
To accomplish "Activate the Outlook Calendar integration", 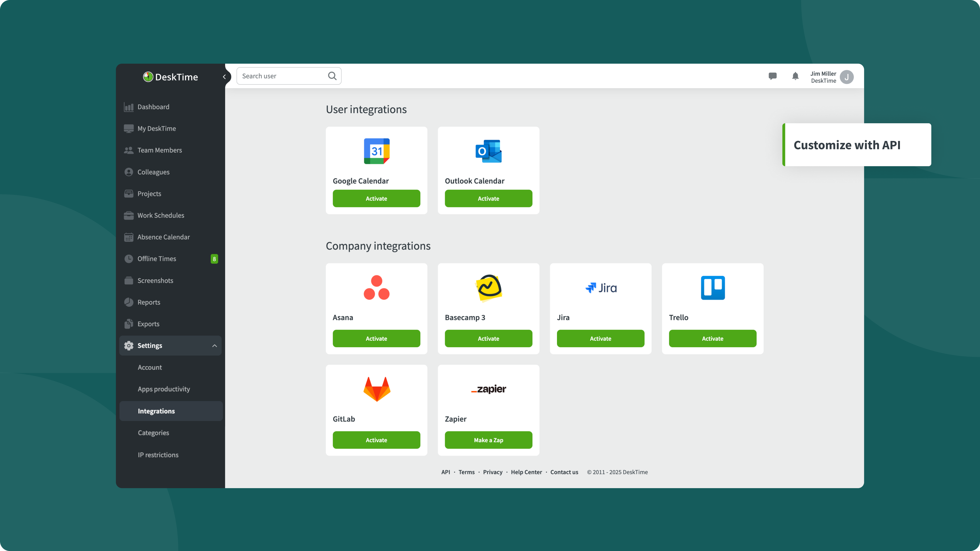I will (488, 199).
